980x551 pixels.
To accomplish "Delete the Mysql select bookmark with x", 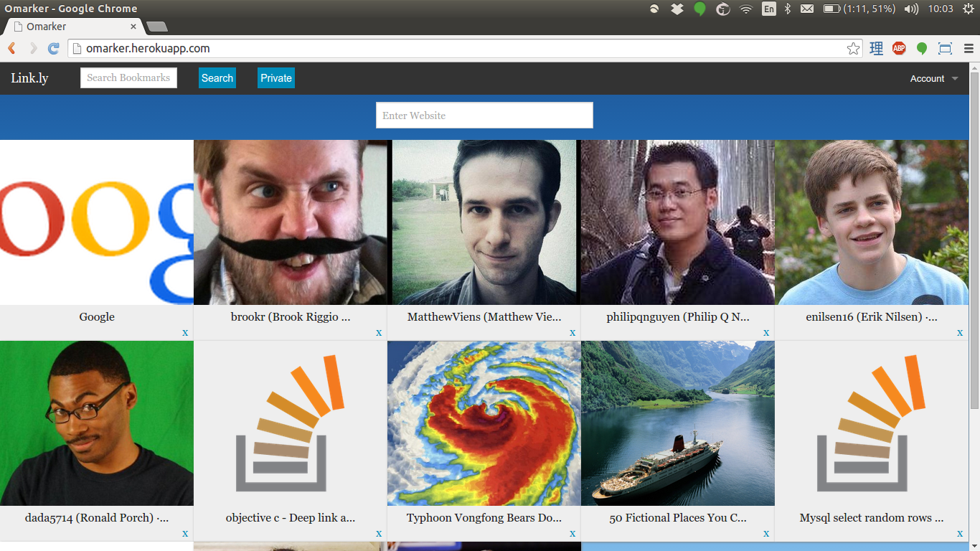I will (960, 533).
